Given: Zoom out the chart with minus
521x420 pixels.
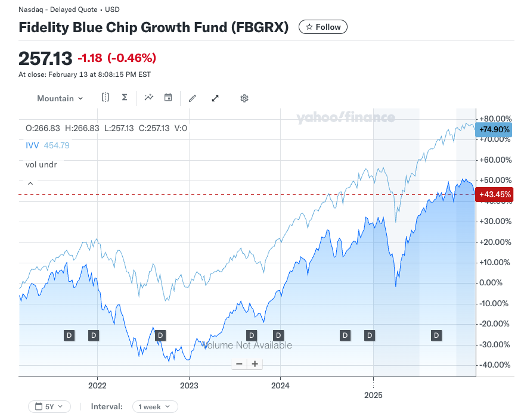Looking at the screenshot, I should tap(239, 363).
